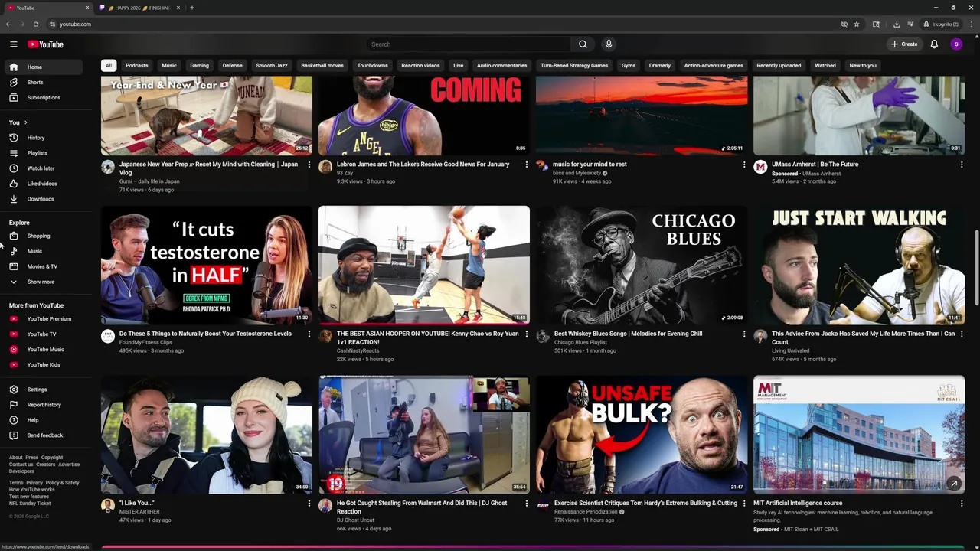Select the Gaming filter chip
The height and width of the screenshot is (551, 980).
[x=200, y=66]
